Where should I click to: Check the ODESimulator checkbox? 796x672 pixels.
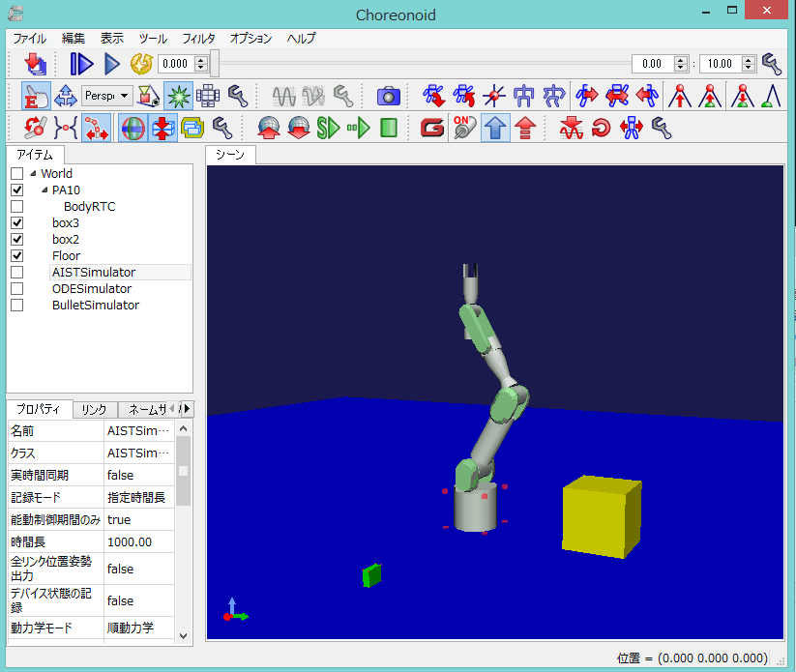[x=16, y=289]
